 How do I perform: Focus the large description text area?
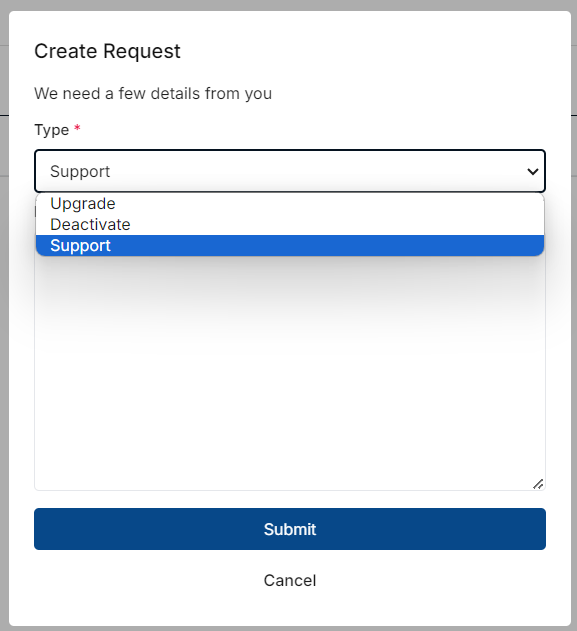290,374
